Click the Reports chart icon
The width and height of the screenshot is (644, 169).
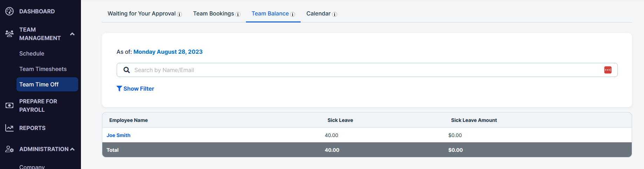click(x=9, y=128)
